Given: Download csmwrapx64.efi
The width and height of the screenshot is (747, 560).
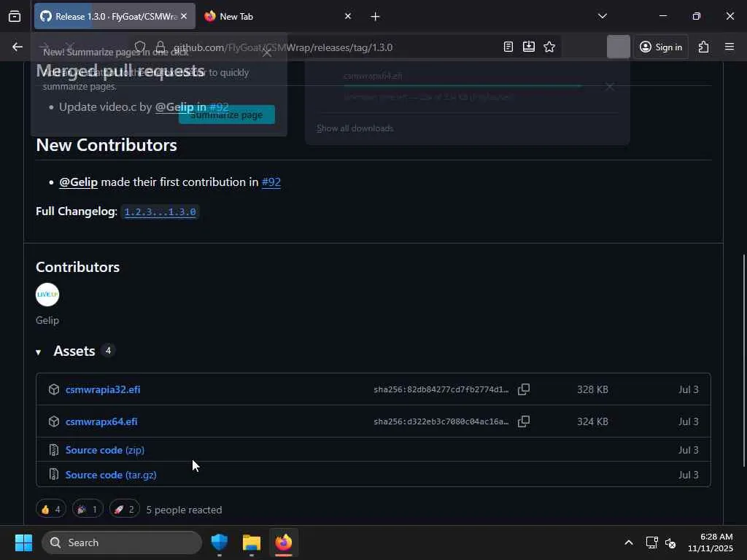Looking at the screenshot, I should tap(101, 421).
